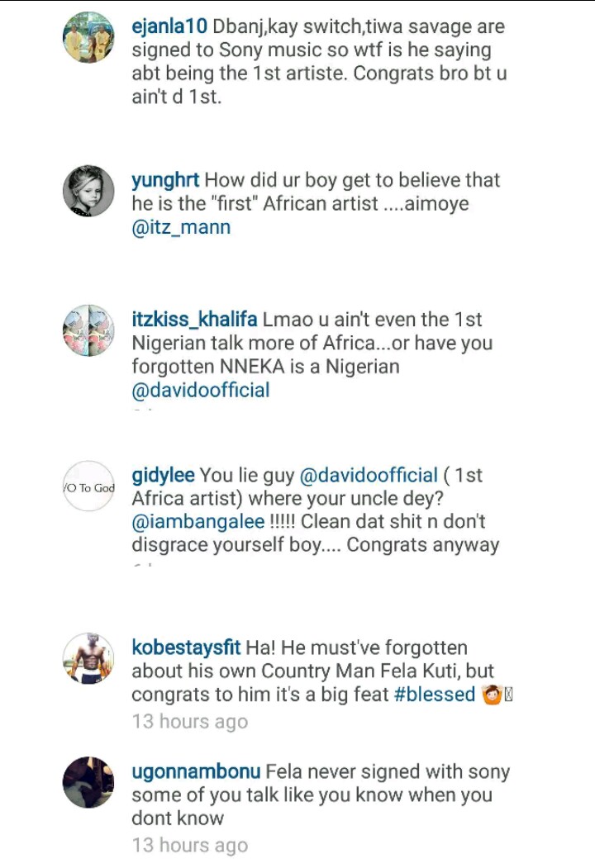This screenshot has width=595, height=868.
Task: Open gidylee's circular avatar
Action: point(88,486)
